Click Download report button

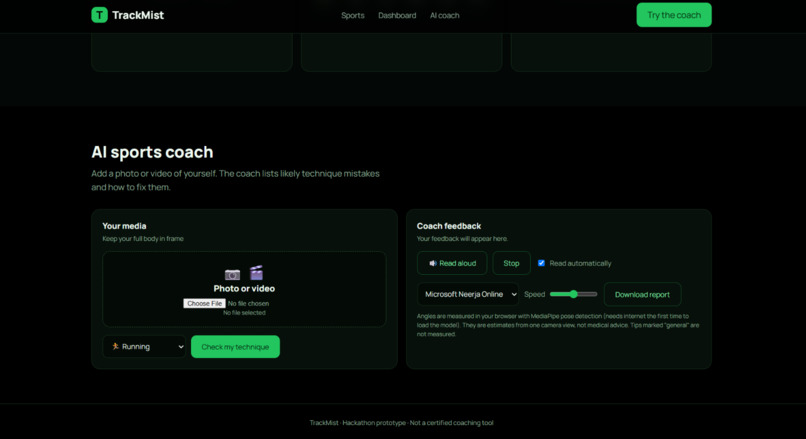coord(643,294)
